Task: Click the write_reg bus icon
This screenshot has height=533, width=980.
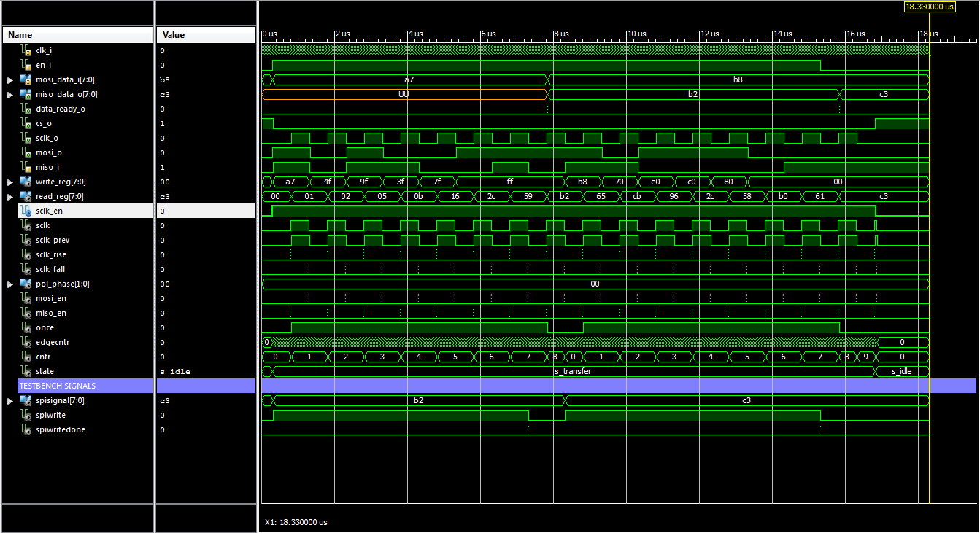Action: pos(26,182)
